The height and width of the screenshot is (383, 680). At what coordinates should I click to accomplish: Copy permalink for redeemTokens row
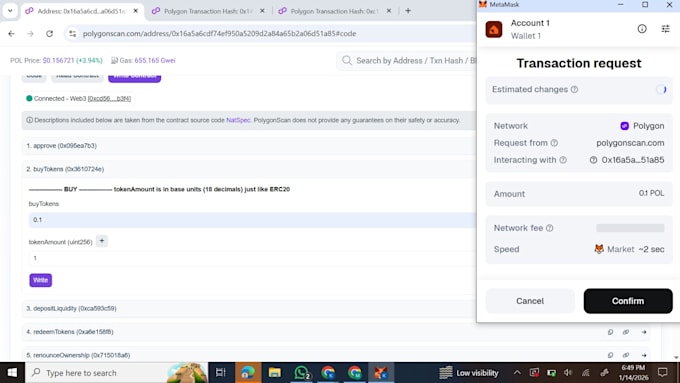(626, 332)
